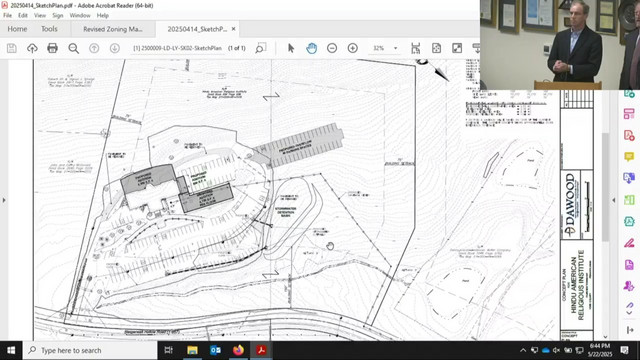Open the 32% zoom level dropdown
Screen dimensions: 640x360
385,48
